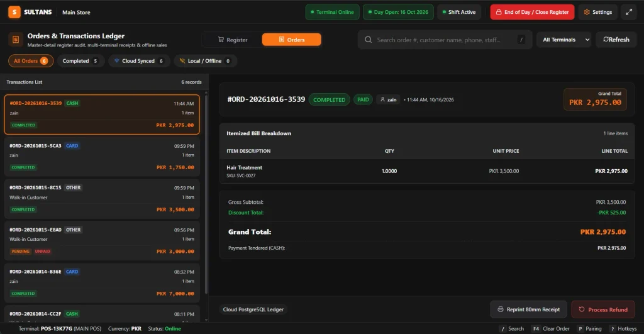Click the Terminal Online status pill
Screen dimensions: 644x334
(332, 12)
